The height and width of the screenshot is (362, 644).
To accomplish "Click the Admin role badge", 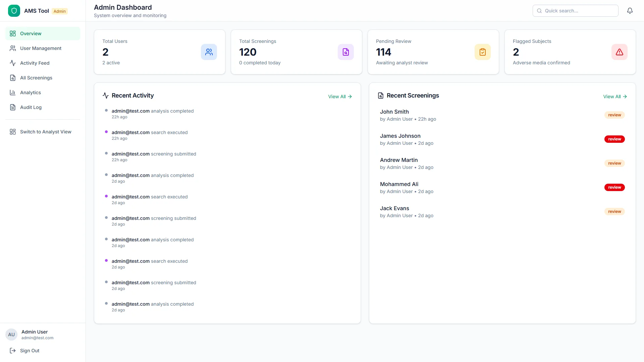I will point(60,11).
